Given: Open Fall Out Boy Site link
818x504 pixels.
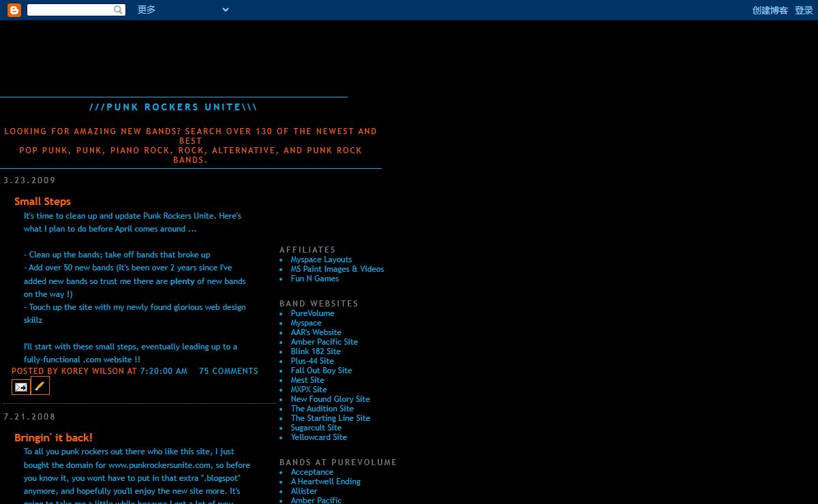Looking at the screenshot, I should tap(322, 371).
